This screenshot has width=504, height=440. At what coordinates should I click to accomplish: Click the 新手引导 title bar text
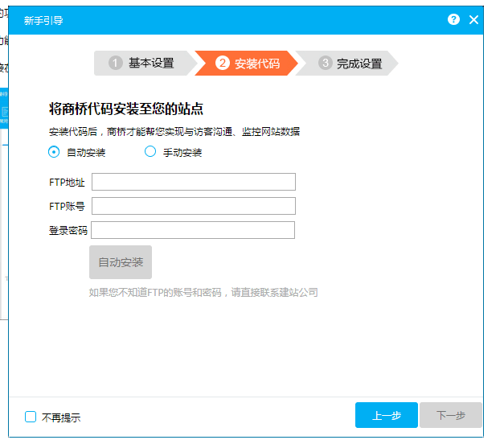[43, 20]
